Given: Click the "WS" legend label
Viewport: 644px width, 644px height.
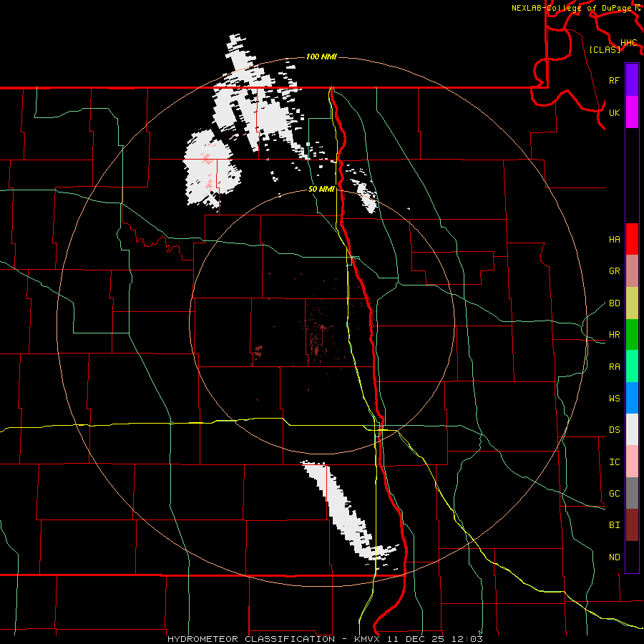Looking at the screenshot, I should pos(614,399).
